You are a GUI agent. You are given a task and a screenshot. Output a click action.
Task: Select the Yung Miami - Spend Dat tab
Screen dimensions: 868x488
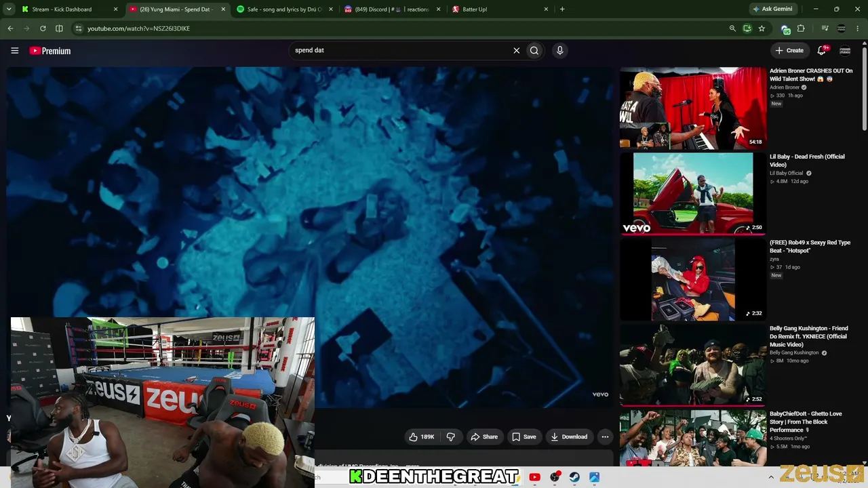[x=176, y=9]
